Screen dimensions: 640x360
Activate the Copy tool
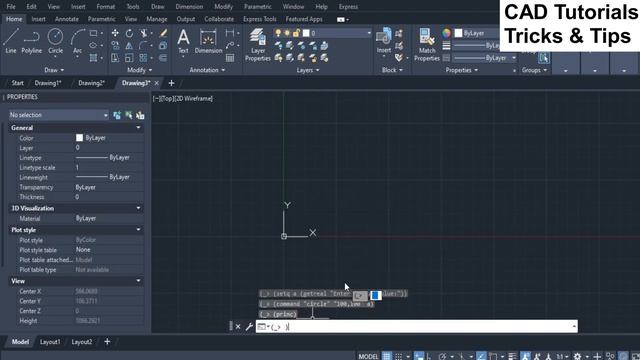pyautogui.click(x=115, y=45)
